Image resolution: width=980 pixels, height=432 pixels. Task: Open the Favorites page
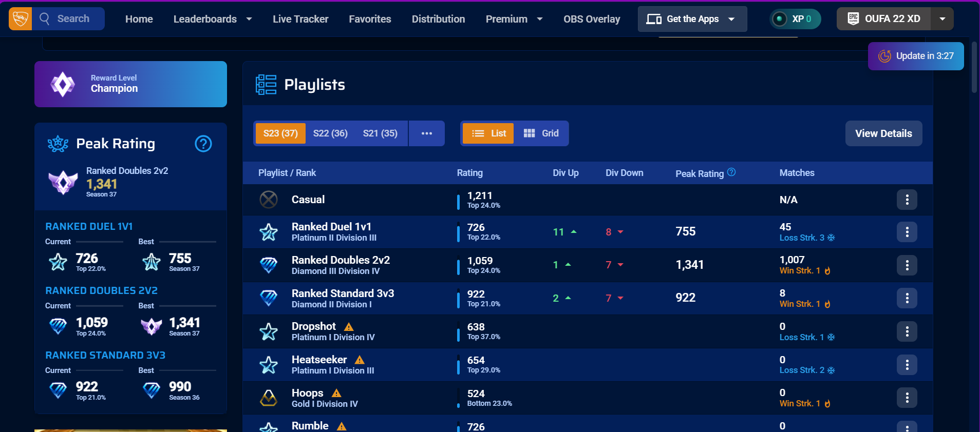(370, 19)
